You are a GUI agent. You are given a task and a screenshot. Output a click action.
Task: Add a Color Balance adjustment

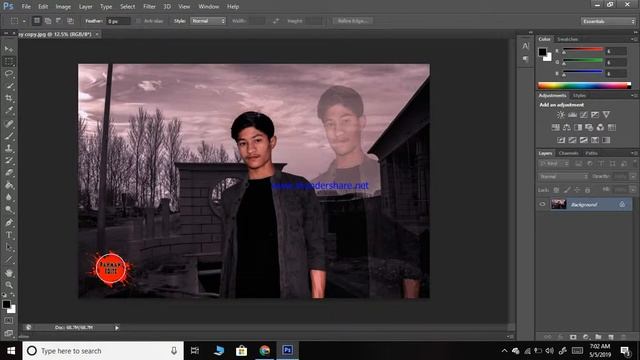click(567, 128)
